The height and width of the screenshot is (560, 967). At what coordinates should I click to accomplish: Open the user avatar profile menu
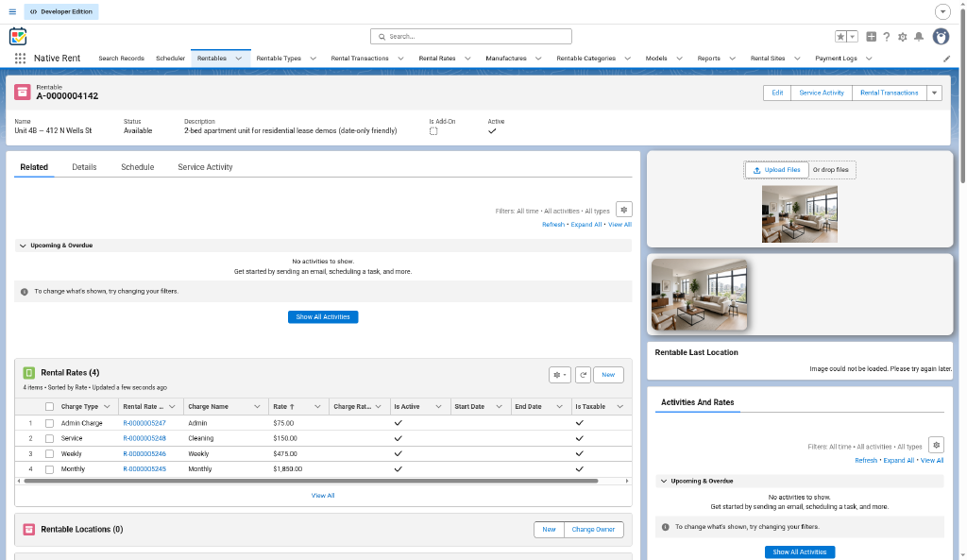pos(941,37)
